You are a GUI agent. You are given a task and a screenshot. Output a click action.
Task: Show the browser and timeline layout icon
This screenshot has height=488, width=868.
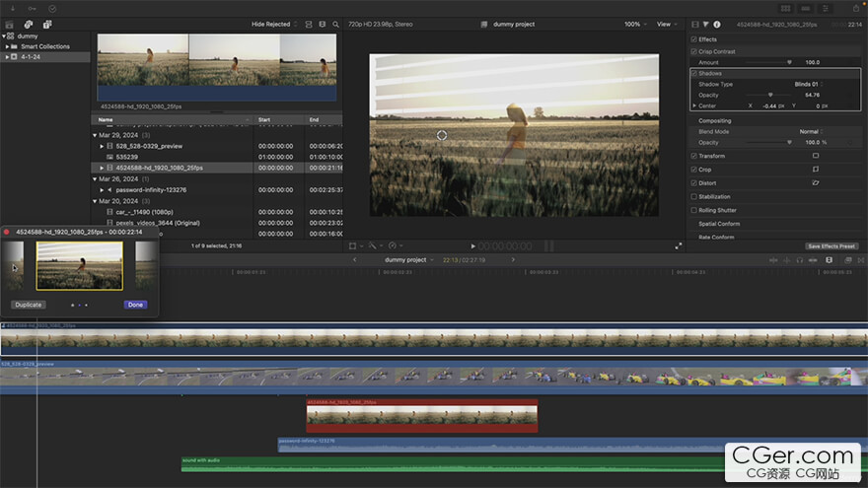click(785, 8)
